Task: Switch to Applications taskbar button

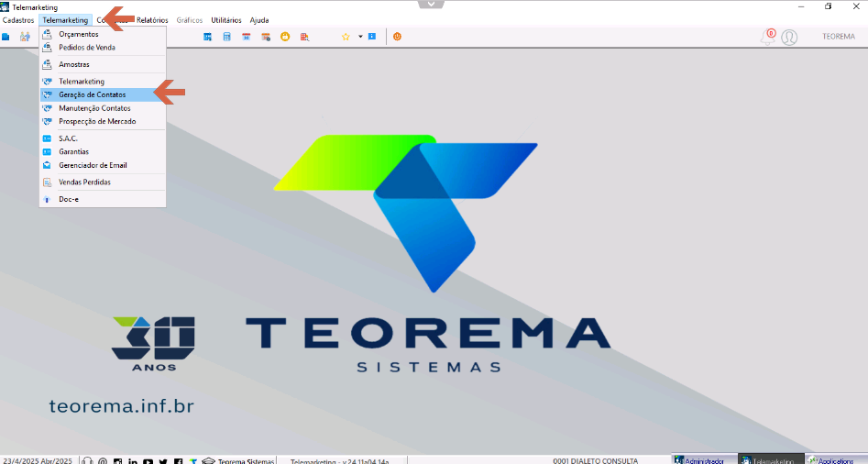Action: (x=837, y=459)
